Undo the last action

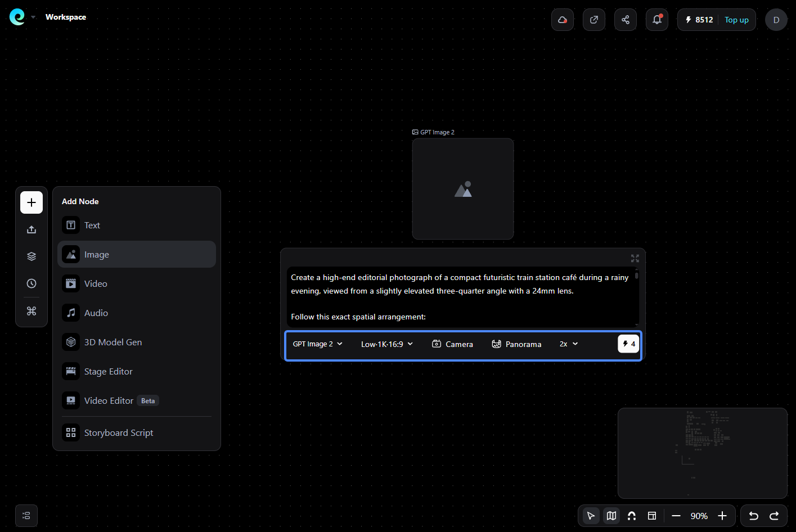pos(754,516)
